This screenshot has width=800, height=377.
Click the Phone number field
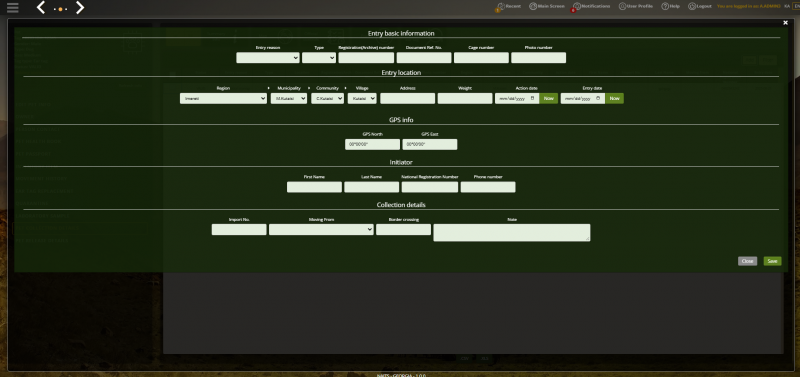point(488,187)
